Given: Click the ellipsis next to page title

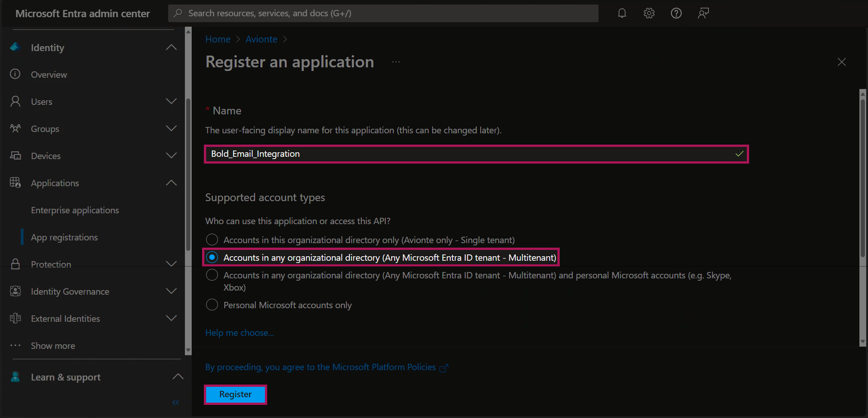Looking at the screenshot, I should (396, 62).
